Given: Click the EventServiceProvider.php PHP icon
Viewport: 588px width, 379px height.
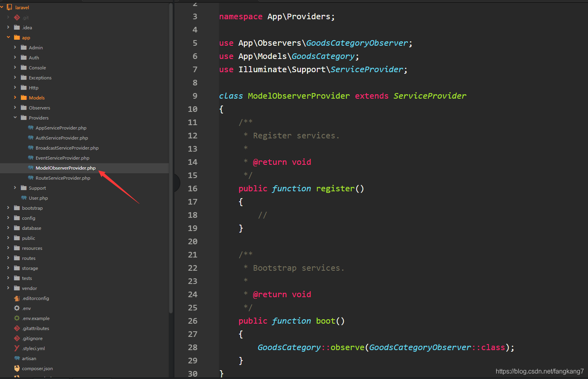Looking at the screenshot, I should pos(30,158).
